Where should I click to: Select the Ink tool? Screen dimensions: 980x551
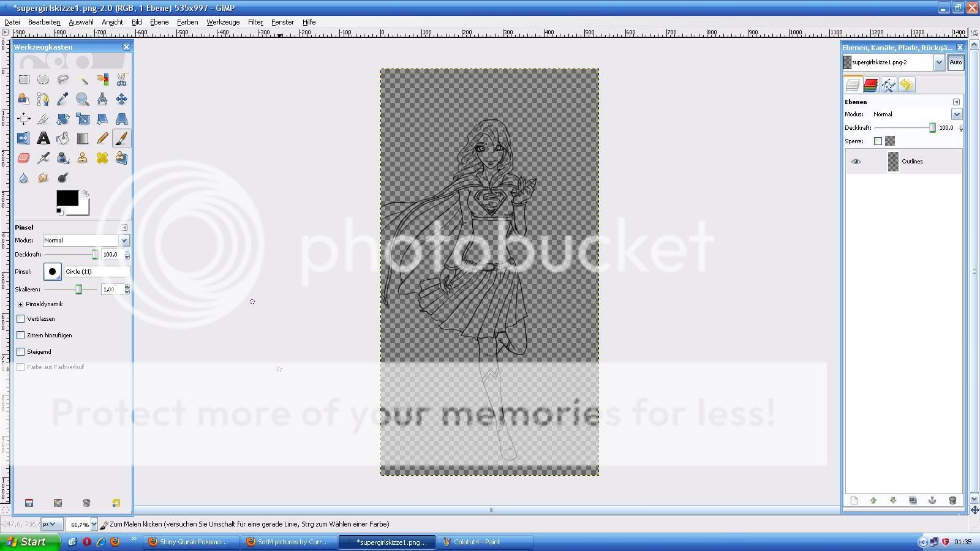tap(62, 158)
